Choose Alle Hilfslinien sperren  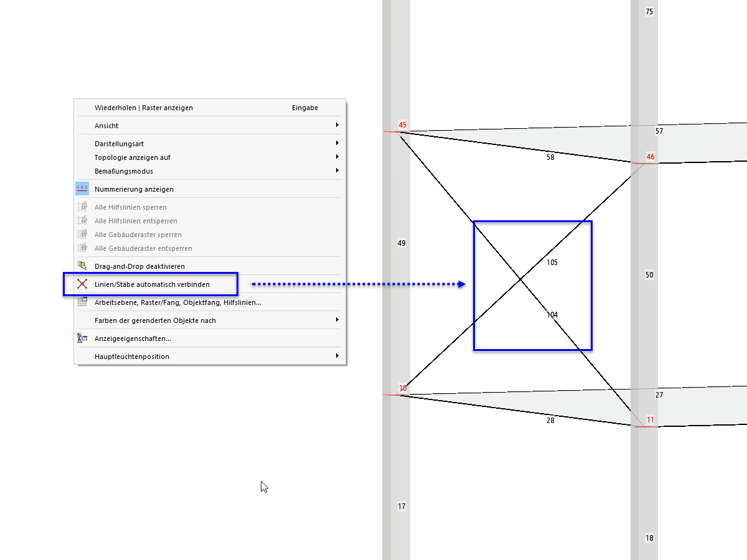(210, 207)
